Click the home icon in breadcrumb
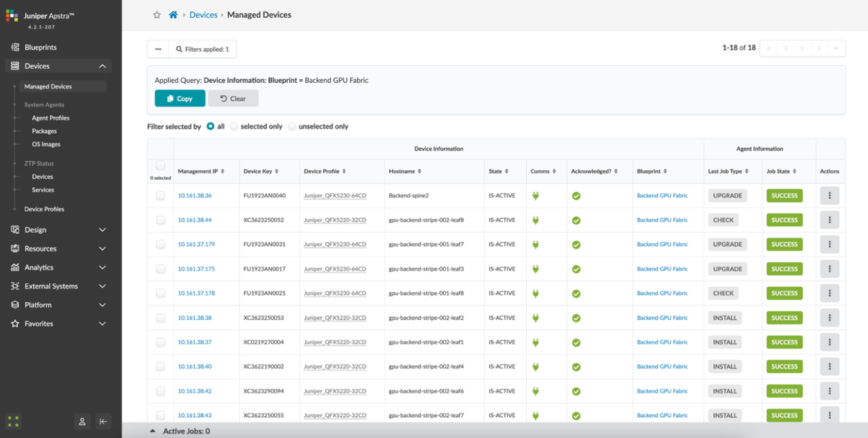The image size is (868, 438). (x=173, y=15)
